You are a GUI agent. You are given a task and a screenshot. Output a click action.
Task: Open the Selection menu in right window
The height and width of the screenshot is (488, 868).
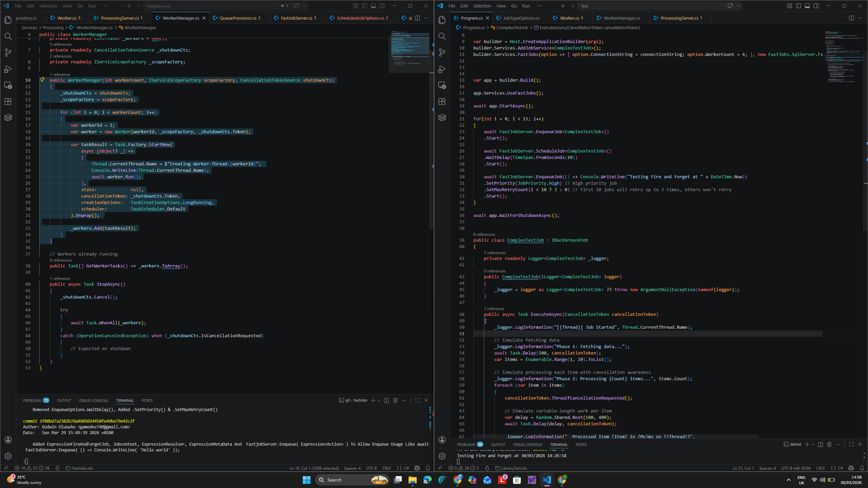pyautogui.click(x=482, y=6)
